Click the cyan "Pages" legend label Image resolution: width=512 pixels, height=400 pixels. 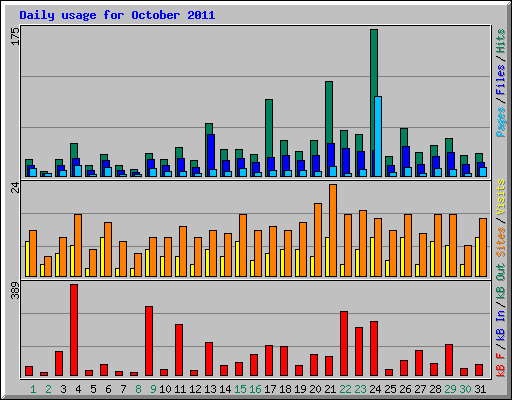click(x=501, y=122)
